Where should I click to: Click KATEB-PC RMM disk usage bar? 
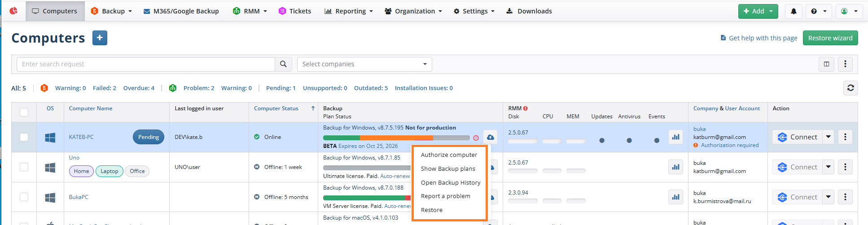522,142
